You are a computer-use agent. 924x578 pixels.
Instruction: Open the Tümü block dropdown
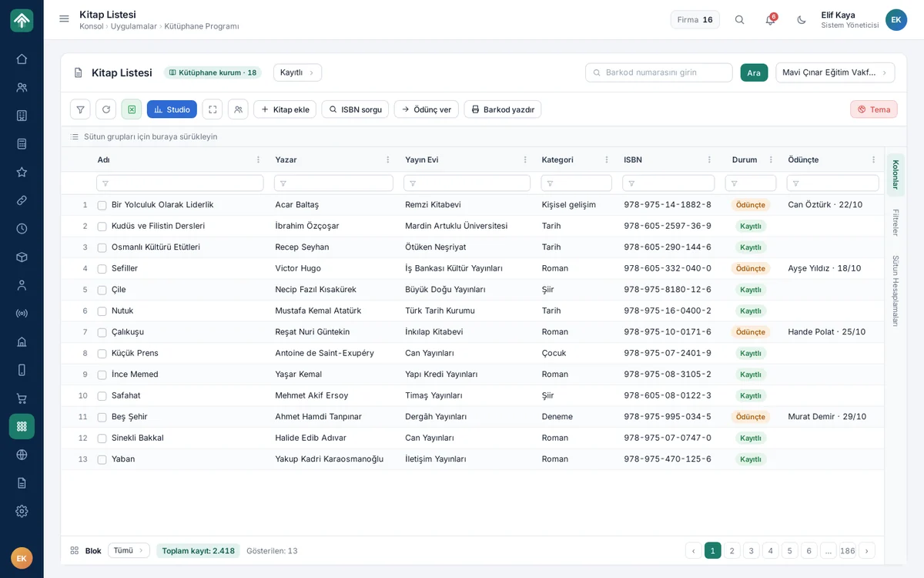point(129,550)
